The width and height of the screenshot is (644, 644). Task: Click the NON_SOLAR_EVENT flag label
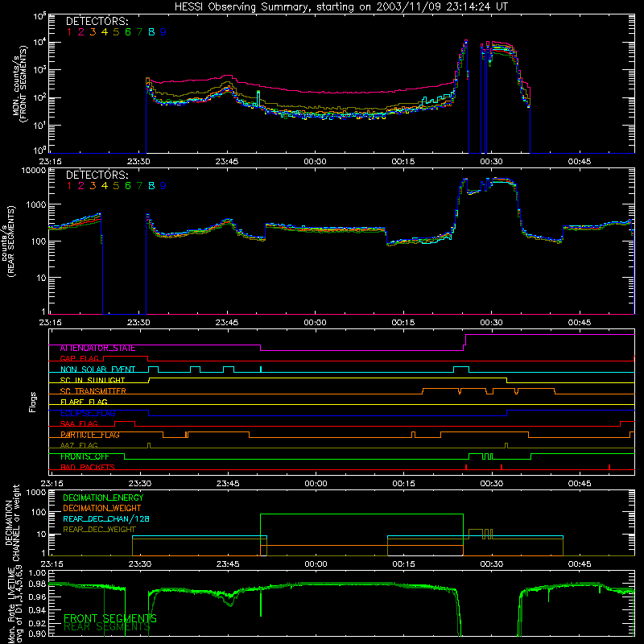click(x=97, y=369)
